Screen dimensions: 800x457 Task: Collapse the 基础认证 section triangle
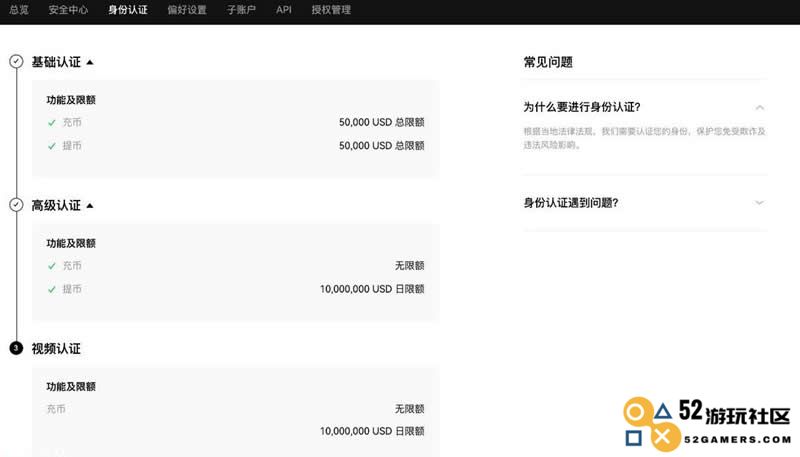click(90, 62)
